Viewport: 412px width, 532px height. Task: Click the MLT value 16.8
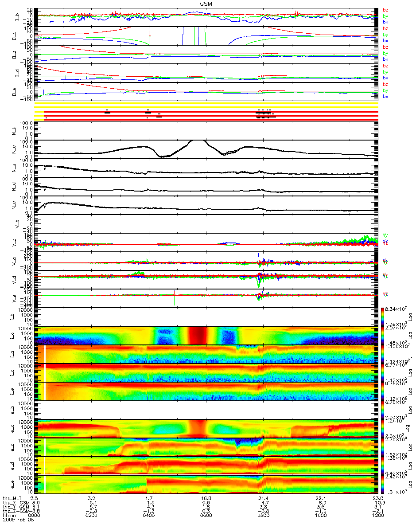click(206, 498)
